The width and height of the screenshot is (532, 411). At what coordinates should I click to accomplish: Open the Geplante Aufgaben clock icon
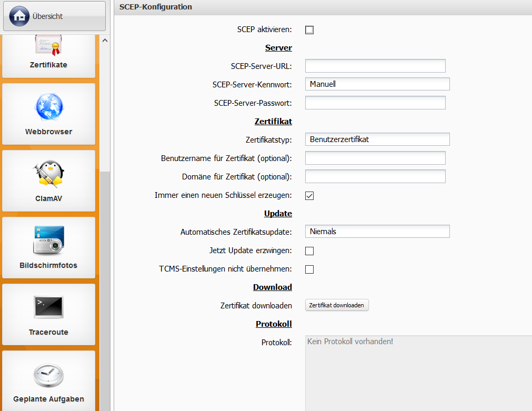point(48,375)
